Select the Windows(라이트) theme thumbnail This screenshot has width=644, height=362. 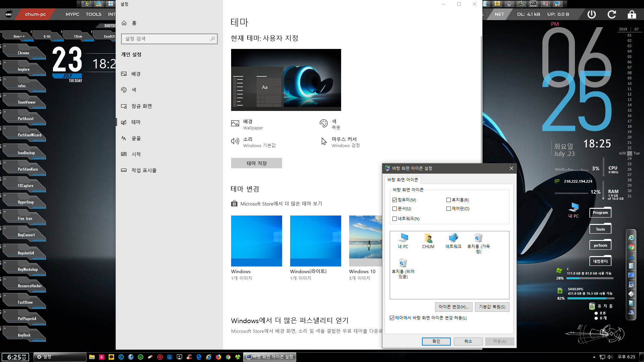point(316,241)
